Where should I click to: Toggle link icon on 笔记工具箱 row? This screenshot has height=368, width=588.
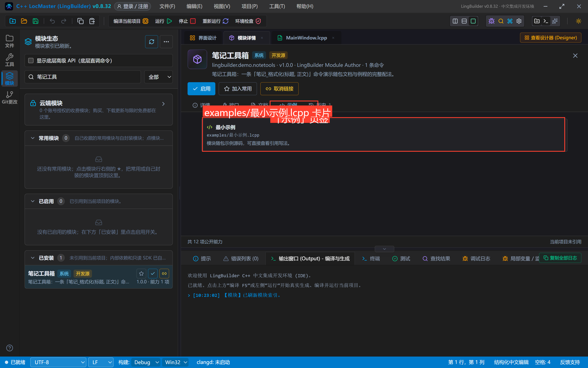coord(164,274)
